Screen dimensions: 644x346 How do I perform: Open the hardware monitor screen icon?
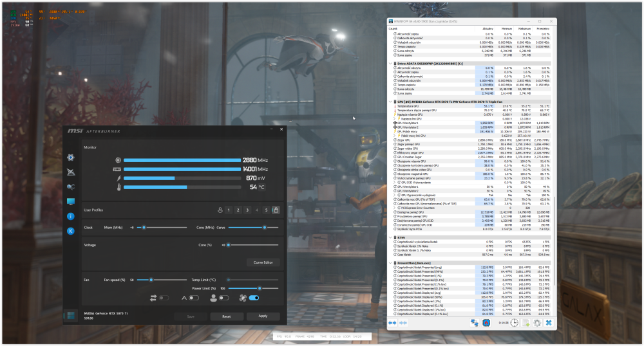71,201
